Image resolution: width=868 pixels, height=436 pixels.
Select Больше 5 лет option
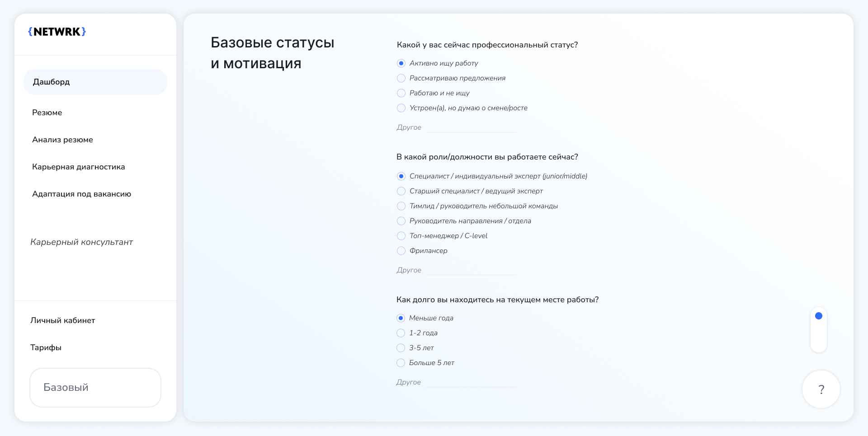coord(401,363)
